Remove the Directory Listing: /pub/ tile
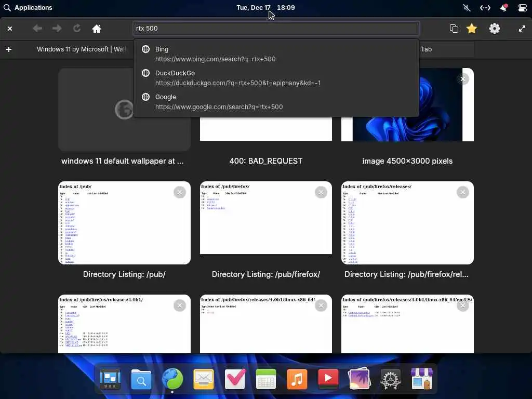Screen dimensions: 532x399 point(180,192)
